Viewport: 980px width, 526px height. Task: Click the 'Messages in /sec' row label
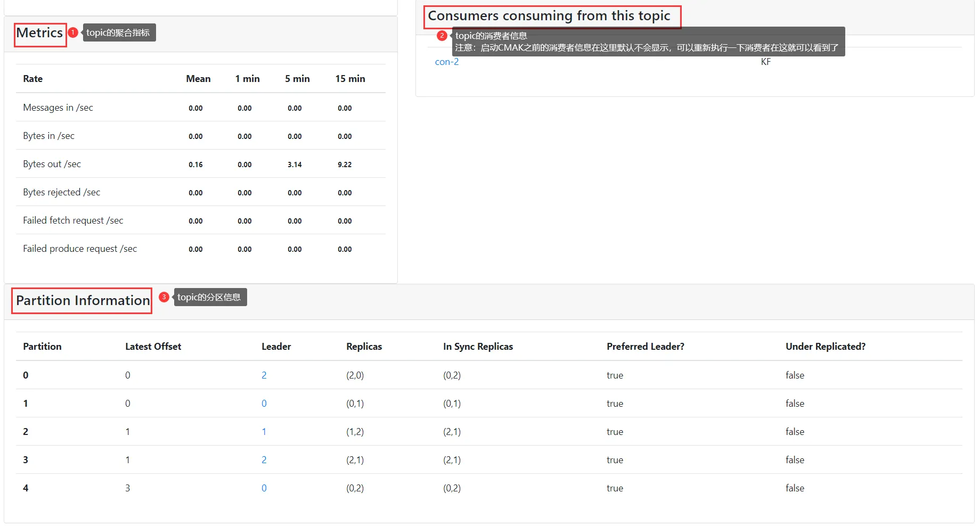coord(58,108)
